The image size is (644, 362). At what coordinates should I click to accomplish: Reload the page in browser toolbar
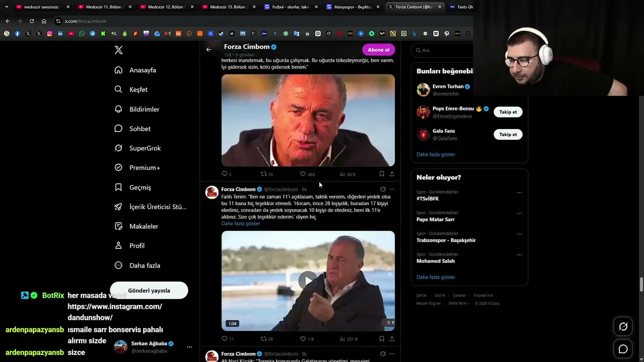click(x=32, y=21)
